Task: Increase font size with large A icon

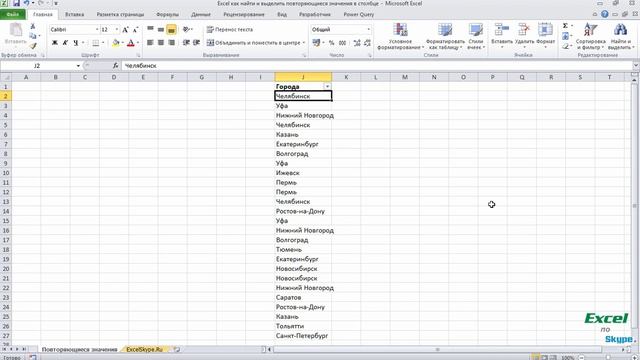Action: click(x=125, y=29)
